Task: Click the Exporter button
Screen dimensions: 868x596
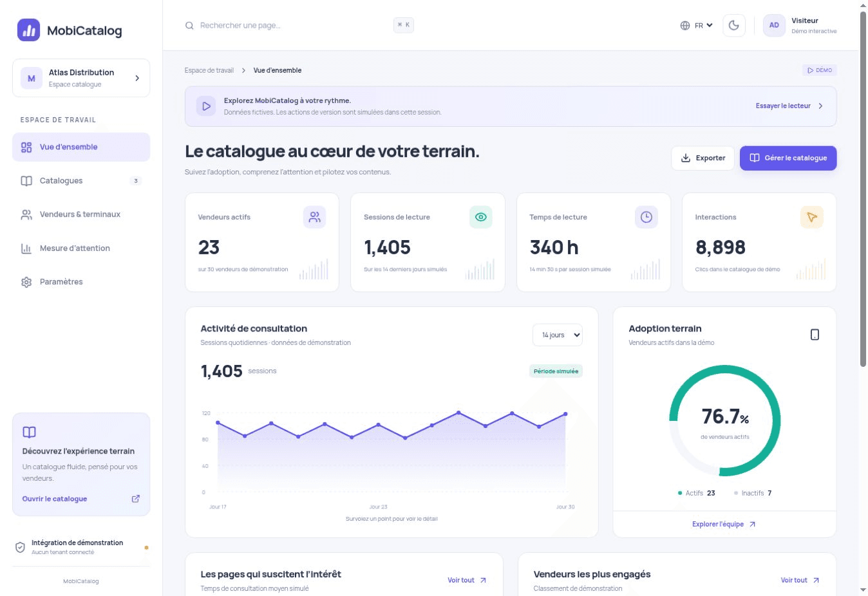Action: 703,158
